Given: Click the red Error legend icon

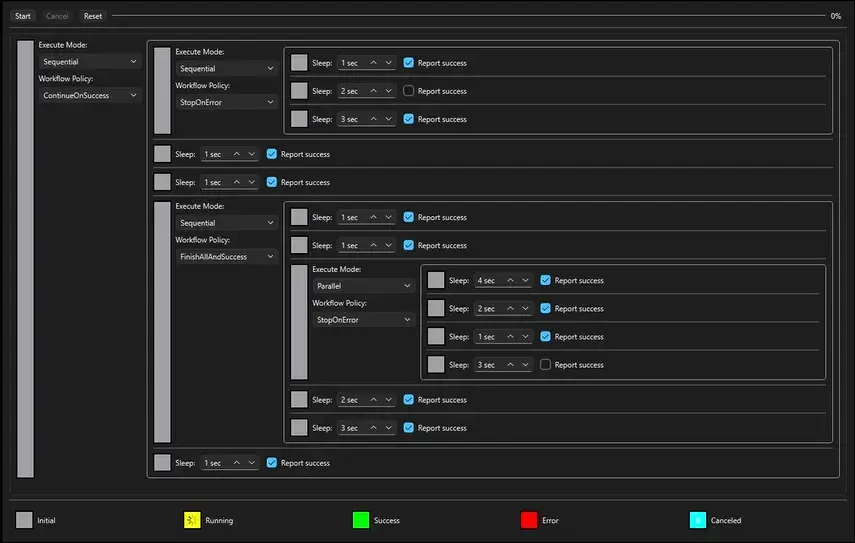Looking at the screenshot, I should coord(529,520).
